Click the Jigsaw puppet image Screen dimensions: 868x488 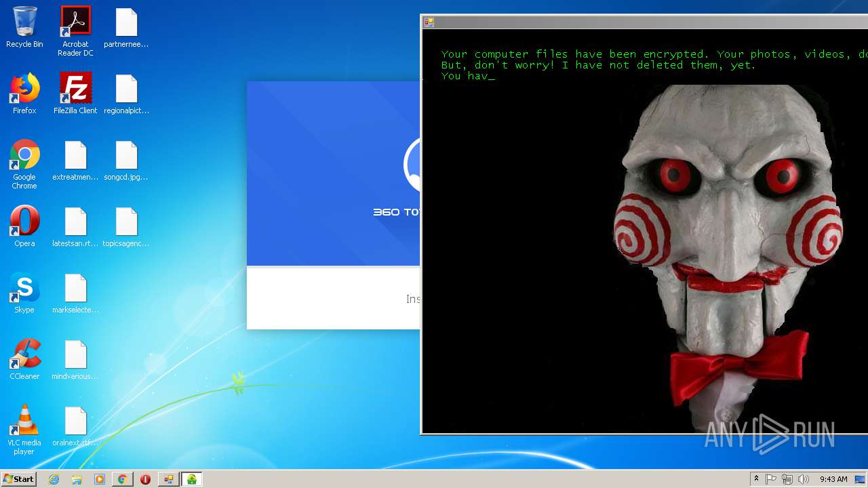(729, 258)
